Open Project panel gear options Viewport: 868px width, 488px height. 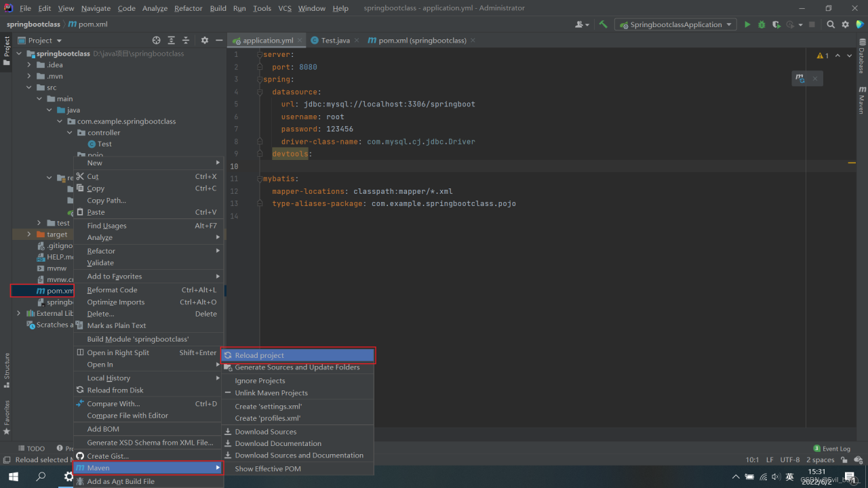click(205, 41)
